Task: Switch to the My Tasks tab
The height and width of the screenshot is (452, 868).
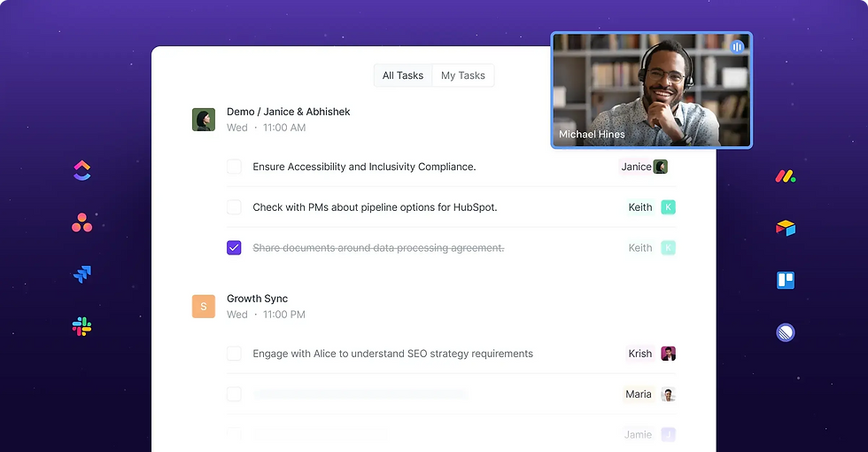Action: click(463, 75)
